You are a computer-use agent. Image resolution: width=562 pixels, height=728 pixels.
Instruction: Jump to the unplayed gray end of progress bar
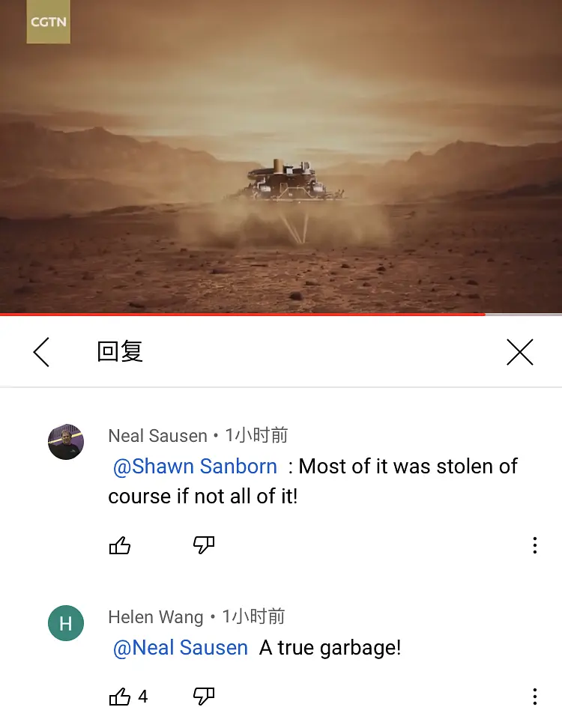524,315
